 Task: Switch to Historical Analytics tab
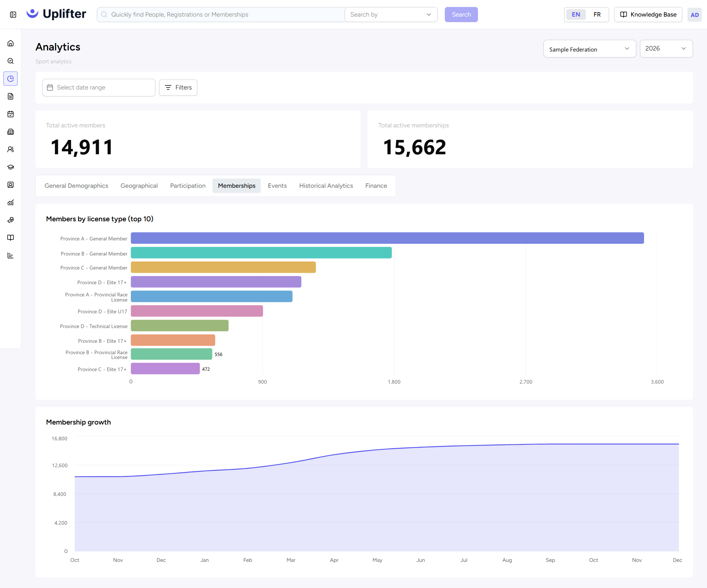pyautogui.click(x=326, y=186)
